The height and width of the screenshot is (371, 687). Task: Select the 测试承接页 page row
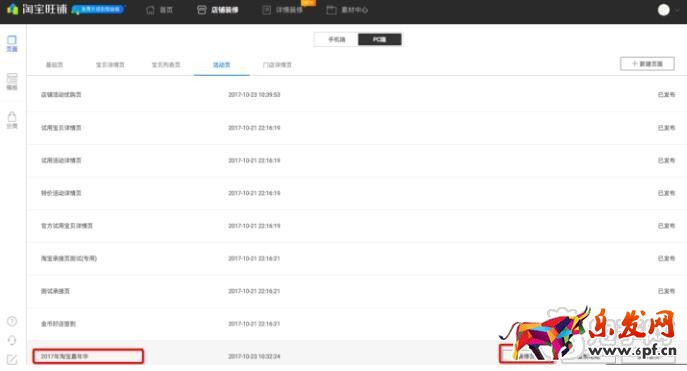tap(356, 291)
